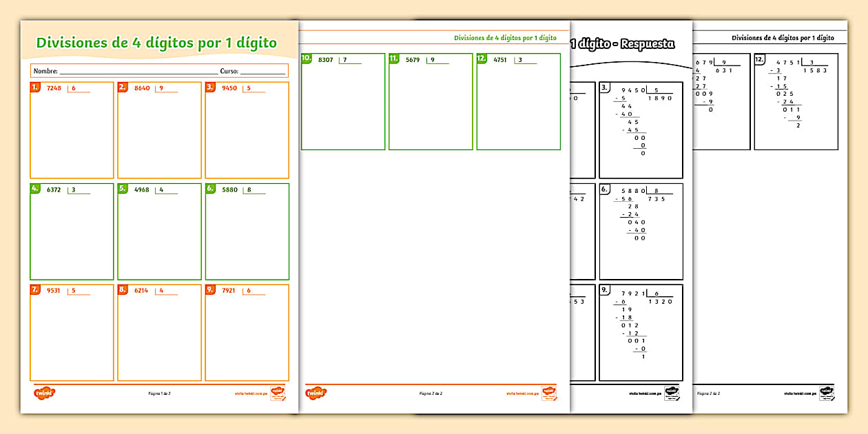Click the exercise box 5679 divided by 9
Viewport: 868px width, 434px height.
[430, 101]
